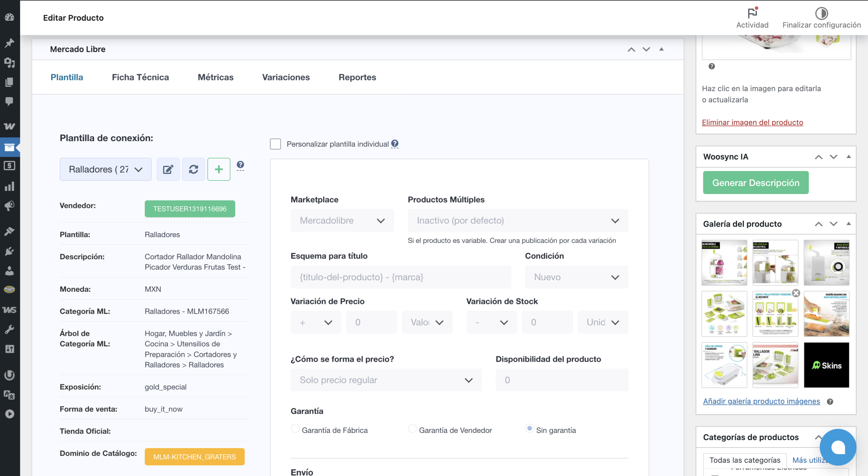
Task: Open the Comments bubble icon in sidebar
Action: [x=9, y=101]
